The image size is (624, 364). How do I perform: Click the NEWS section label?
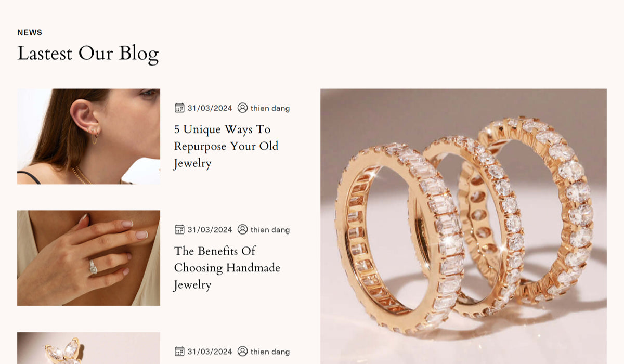(x=30, y=32)
